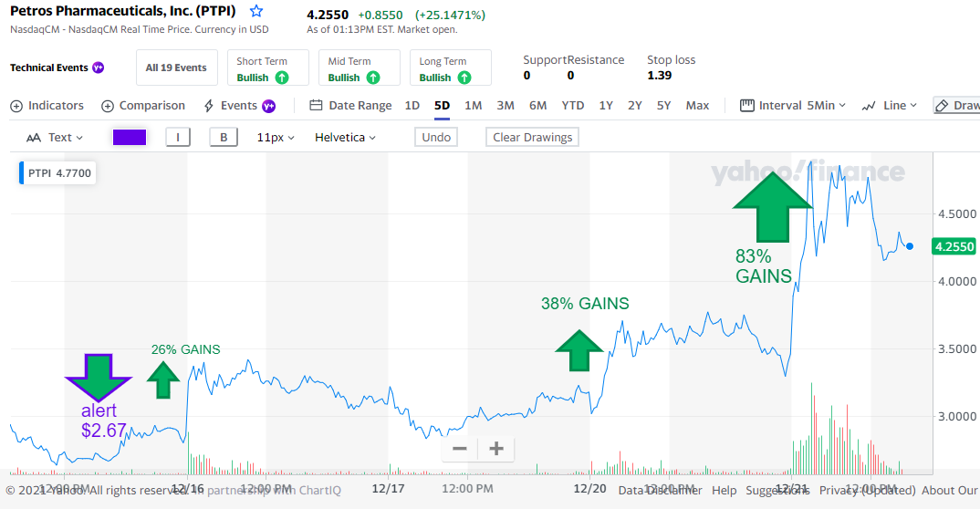This screenshot has width=980, height=509.
Task: Select the YTD range
Action: (572, 106)
